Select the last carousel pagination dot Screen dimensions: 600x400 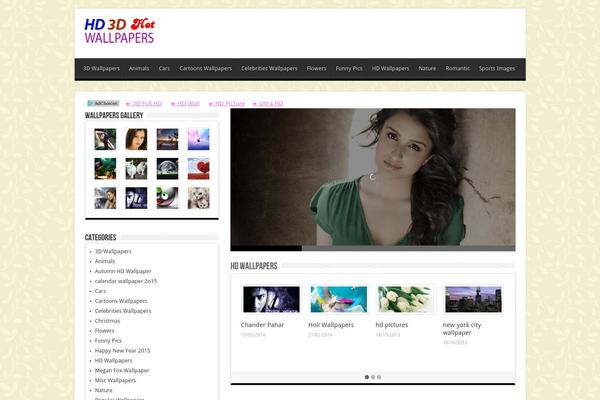[x=379, y=377]
